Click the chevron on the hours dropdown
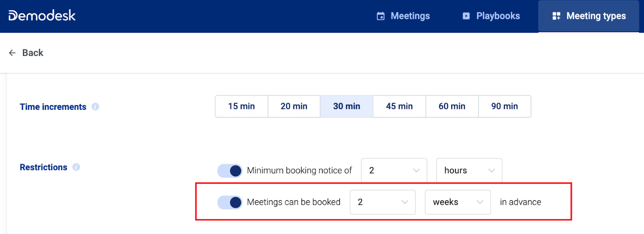644x234 pixels. 491,170
